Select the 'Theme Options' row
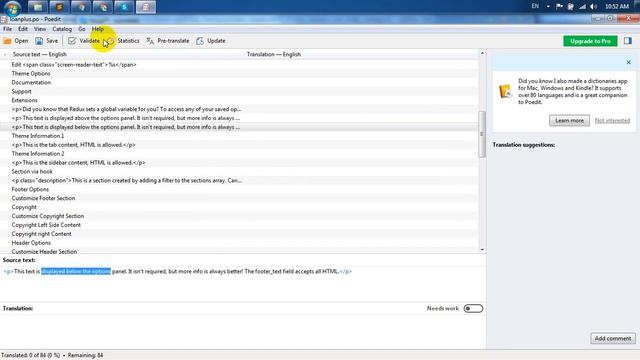Viewport: 640px width, 360px height. (x=239, y=73)
